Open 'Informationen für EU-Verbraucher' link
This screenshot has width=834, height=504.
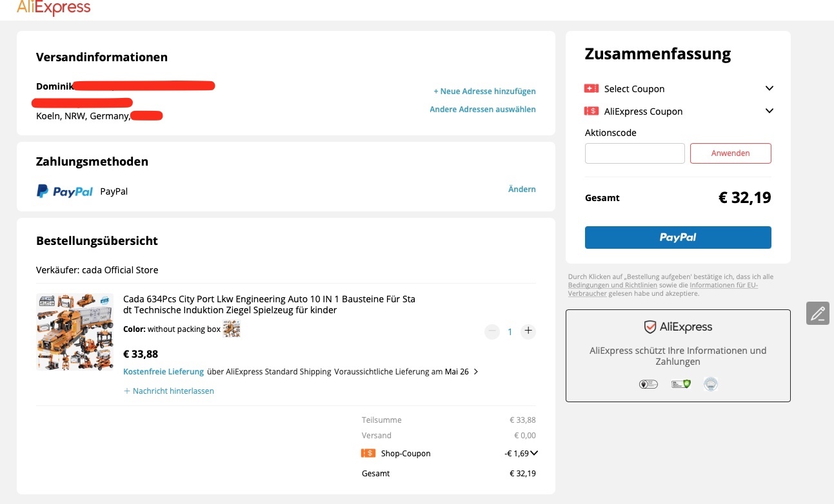pyautogui.click(x=663, y=289)
